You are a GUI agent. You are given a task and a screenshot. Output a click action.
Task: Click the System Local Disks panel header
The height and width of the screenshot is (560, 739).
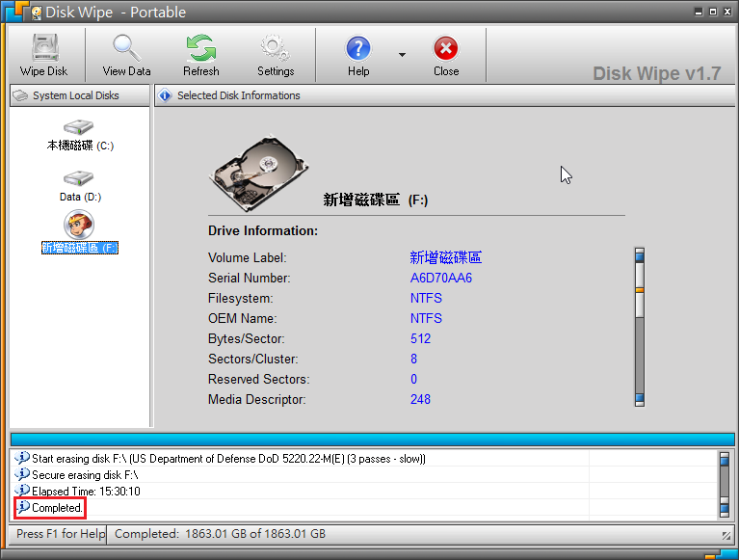click(79, 95)
